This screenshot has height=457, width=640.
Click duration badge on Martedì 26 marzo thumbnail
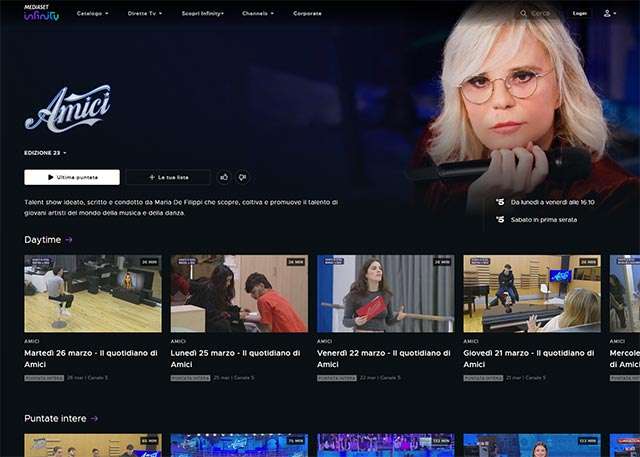149,262
